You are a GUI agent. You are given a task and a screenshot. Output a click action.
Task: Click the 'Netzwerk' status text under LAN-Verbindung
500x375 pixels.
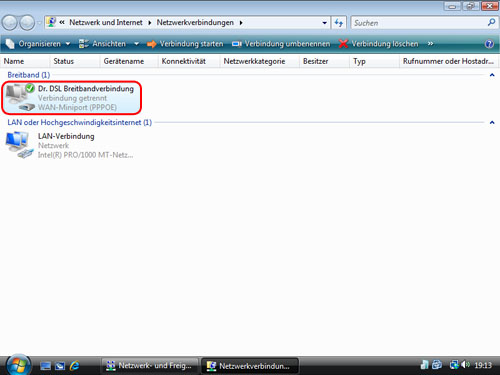coord(53,145)
